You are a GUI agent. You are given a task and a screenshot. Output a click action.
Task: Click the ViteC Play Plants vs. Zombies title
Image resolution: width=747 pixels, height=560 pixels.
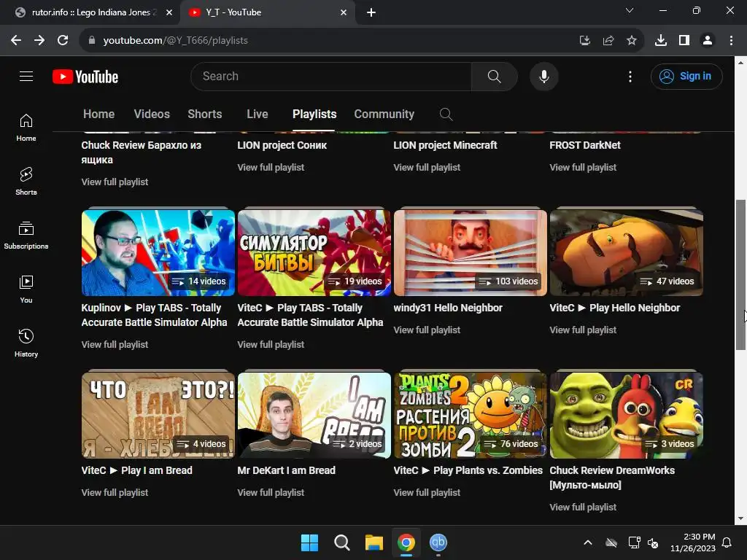[468, 470]
